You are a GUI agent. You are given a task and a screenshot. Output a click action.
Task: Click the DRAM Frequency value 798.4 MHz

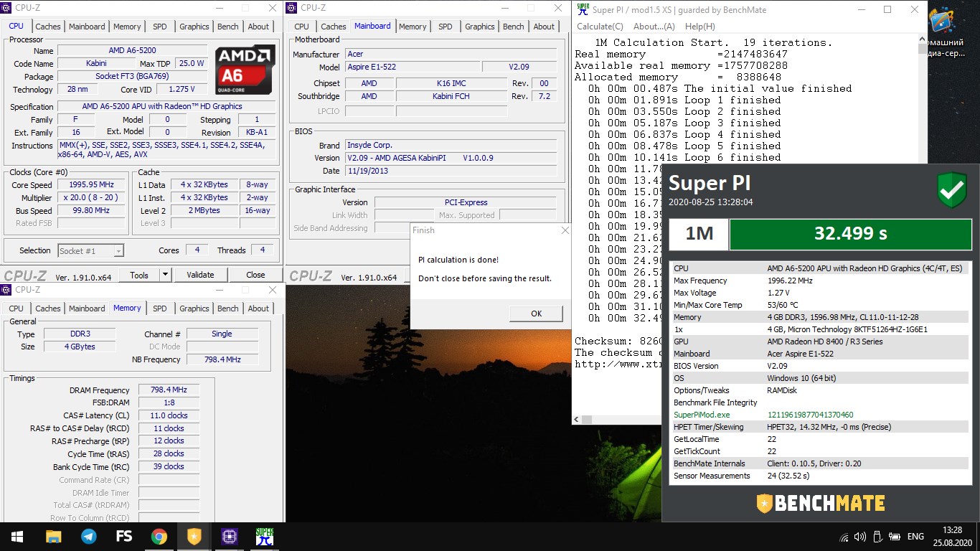(x=169, y=390)
